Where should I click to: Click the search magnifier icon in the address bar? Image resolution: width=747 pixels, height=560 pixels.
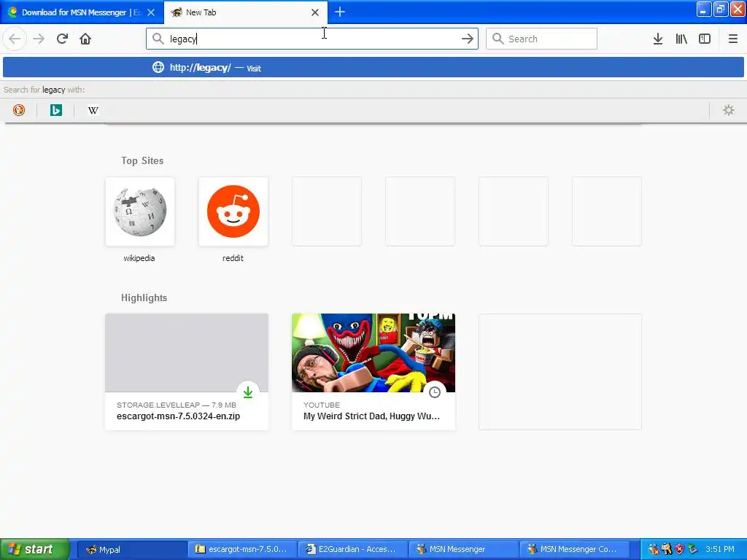click(x=158, y=39)
